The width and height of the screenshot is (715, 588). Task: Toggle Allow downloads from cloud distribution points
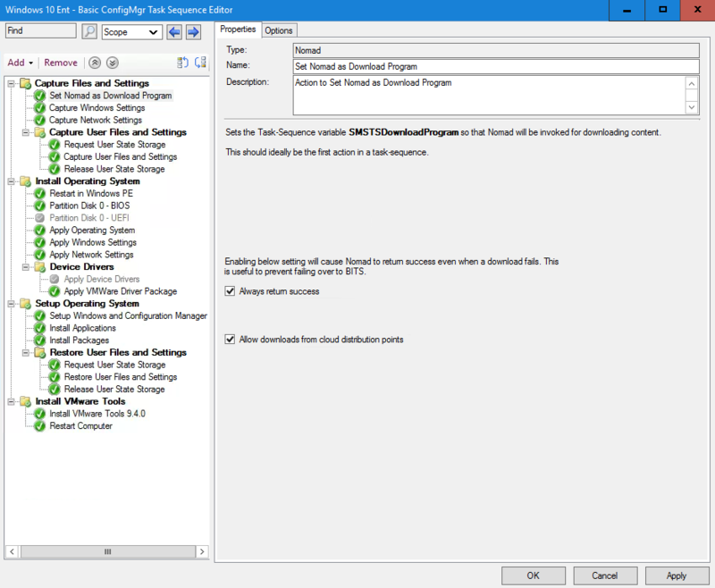pyautogui.click(x=231, y=340)
